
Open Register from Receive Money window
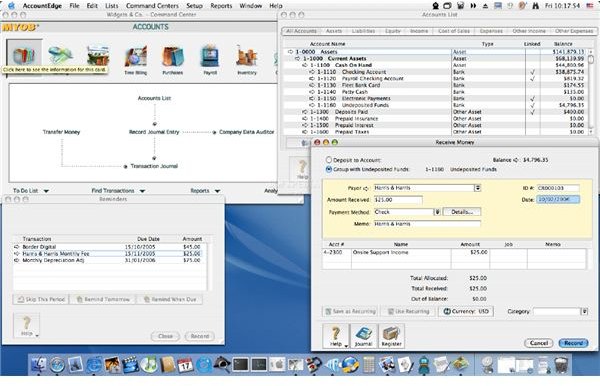point(391,336)
